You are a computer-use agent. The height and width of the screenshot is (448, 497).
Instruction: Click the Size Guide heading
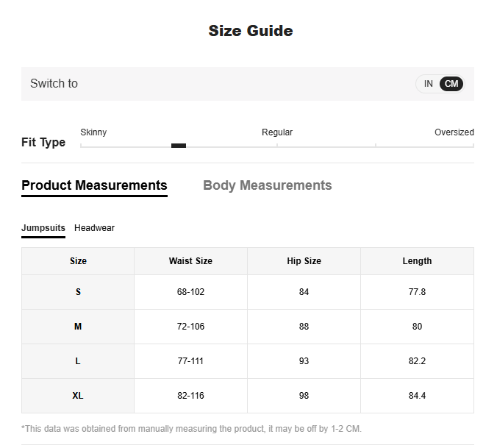click(250, 31)
